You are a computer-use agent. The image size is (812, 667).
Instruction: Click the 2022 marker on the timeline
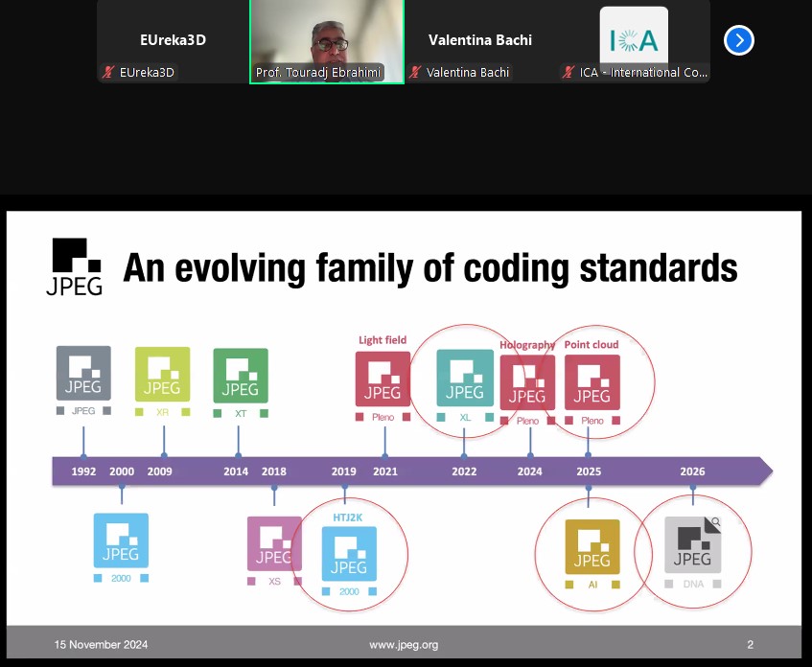[464, 471]
